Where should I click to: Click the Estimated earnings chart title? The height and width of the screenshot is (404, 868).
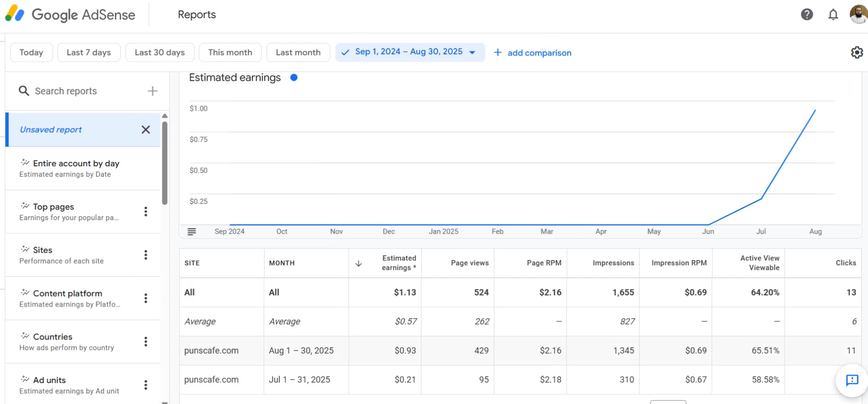pos(235,77)
